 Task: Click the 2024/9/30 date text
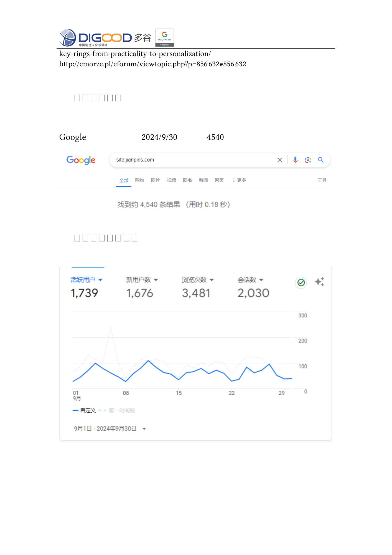pos(159,137)
